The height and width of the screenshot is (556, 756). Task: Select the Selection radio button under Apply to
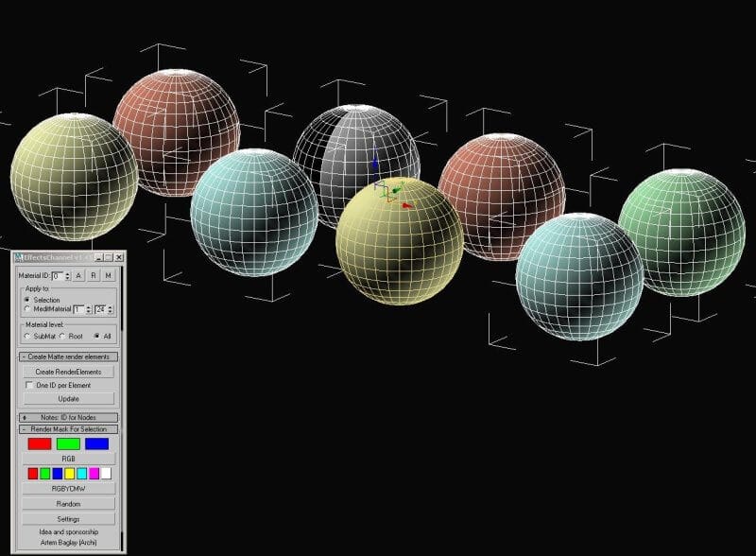27,301
